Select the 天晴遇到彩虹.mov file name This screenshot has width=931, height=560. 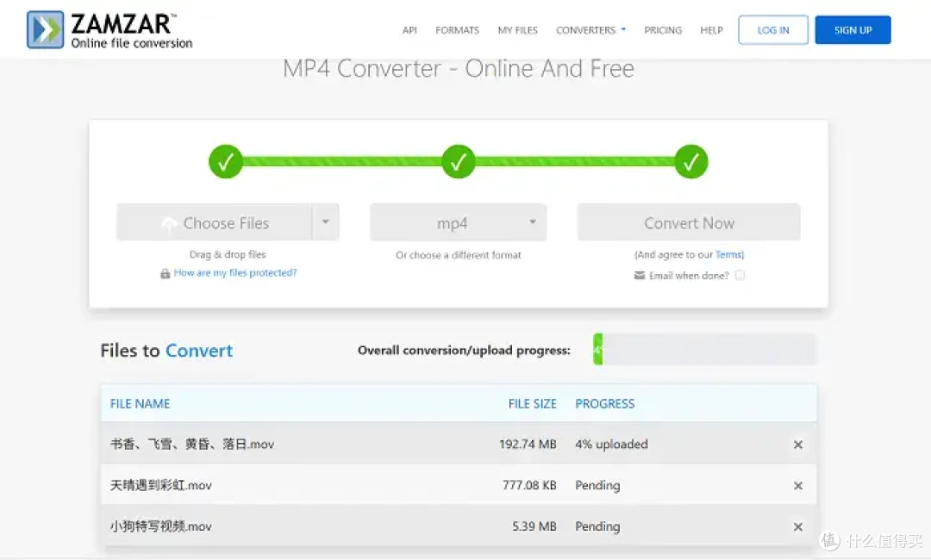(x=161, y=485)
